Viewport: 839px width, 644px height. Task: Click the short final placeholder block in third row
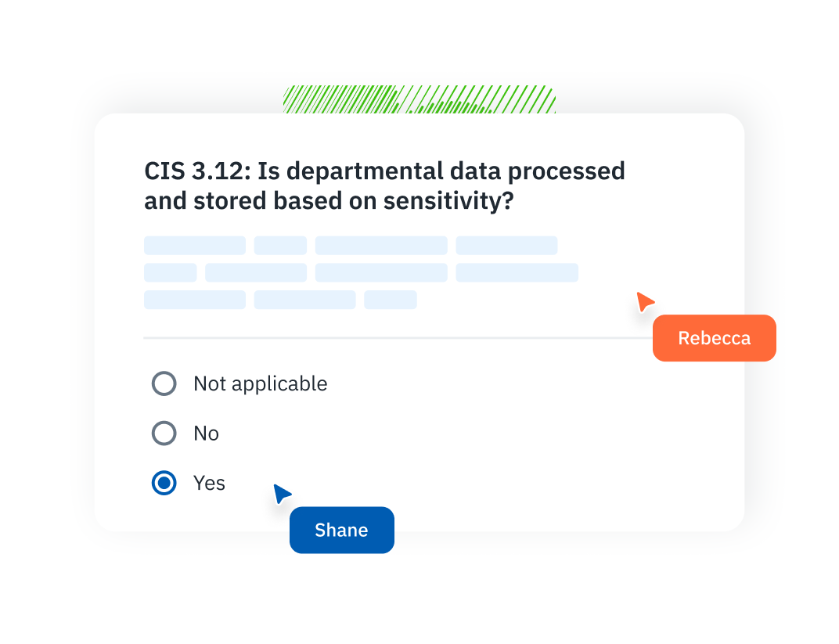pos(390,300)
